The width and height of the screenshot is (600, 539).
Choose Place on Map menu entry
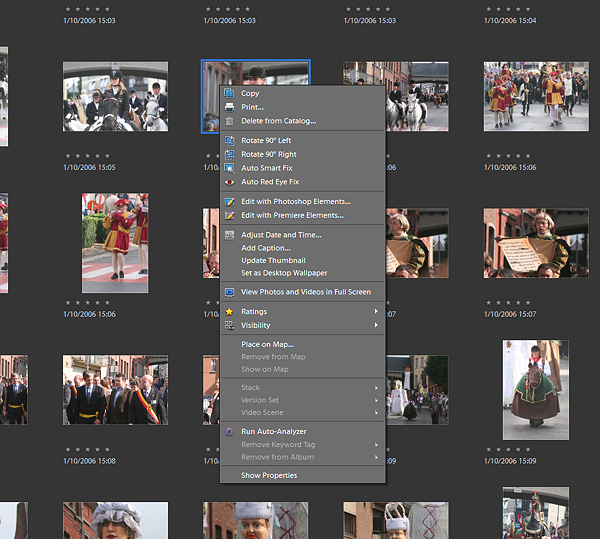tap(267, 345)
